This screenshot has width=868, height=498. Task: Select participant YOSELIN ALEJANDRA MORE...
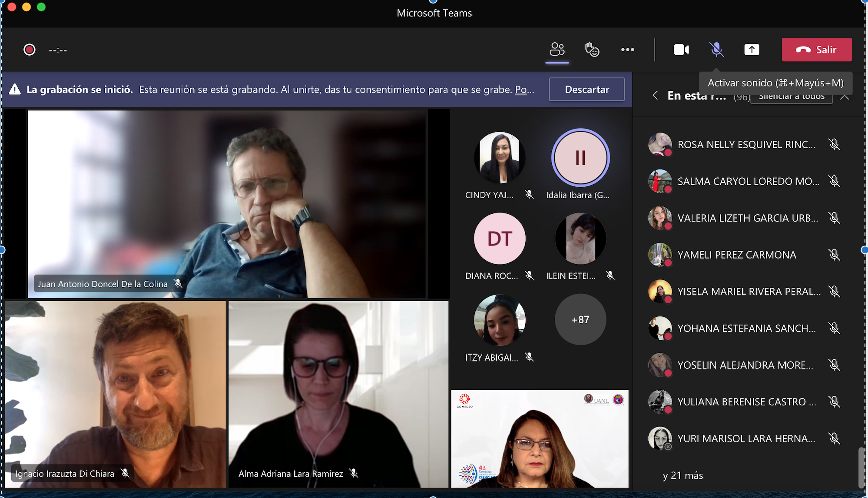point(746,365)
